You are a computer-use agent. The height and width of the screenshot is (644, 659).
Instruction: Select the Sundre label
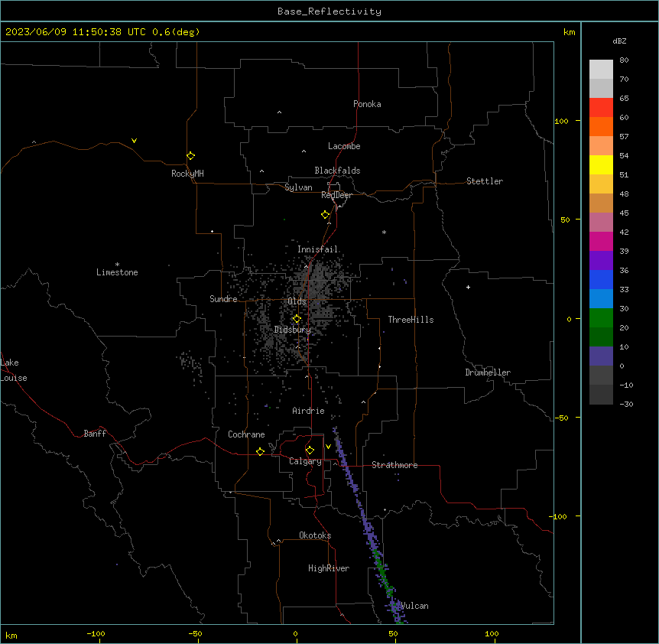tap(223, 299)
